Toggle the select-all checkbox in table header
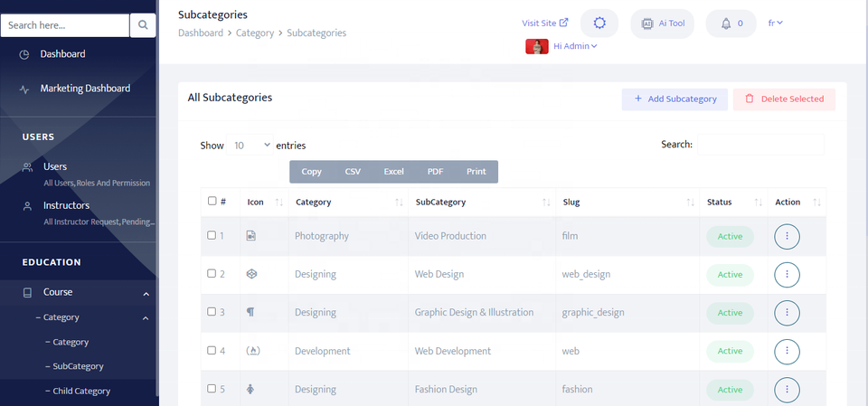This screenshot has width=868, height=406. pos(212,202)
